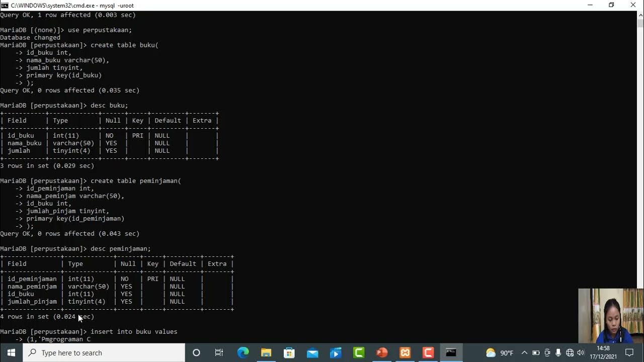The width and height of the screenshot is (644, 362).
Task: Open the green Camtasia taskbar icon
Action: tap(359, 352)
